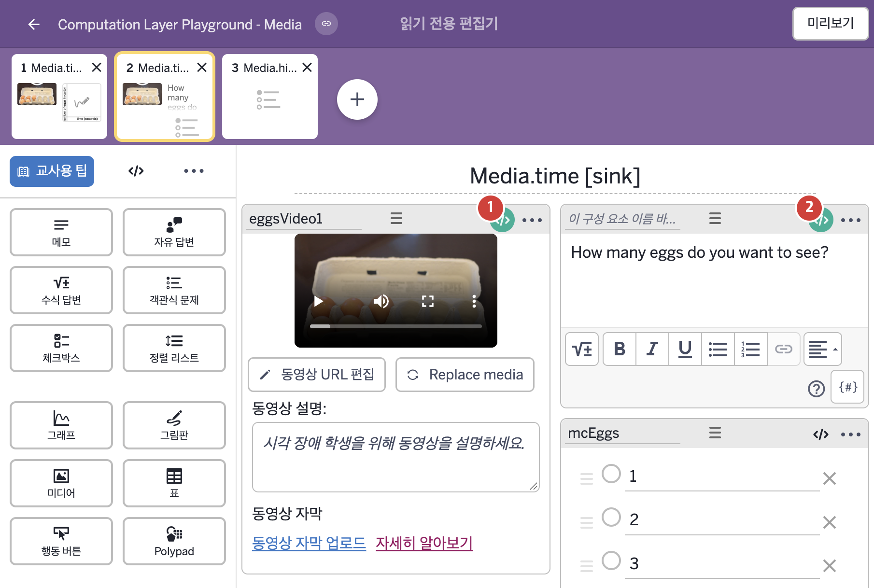Play the eggs video
The width and height of the screenshot is (874, 588).
[x=318, y=301]
